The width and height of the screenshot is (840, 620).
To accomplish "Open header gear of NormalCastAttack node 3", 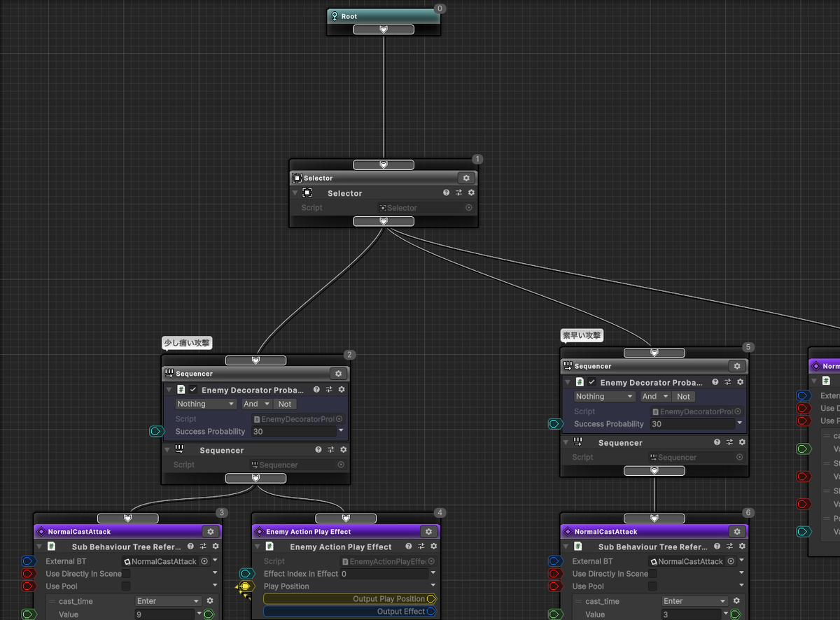I will pyautogui.click(x=211, y=532).
